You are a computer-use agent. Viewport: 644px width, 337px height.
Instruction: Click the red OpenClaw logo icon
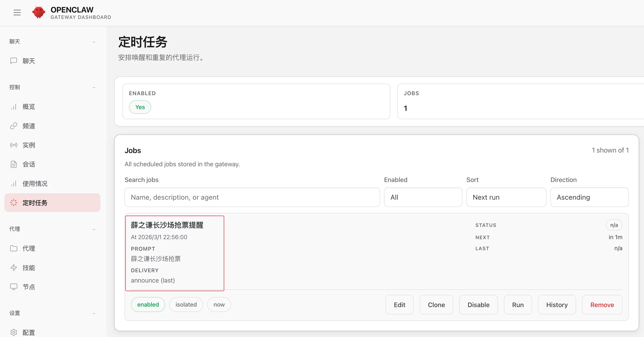point(39,13)
